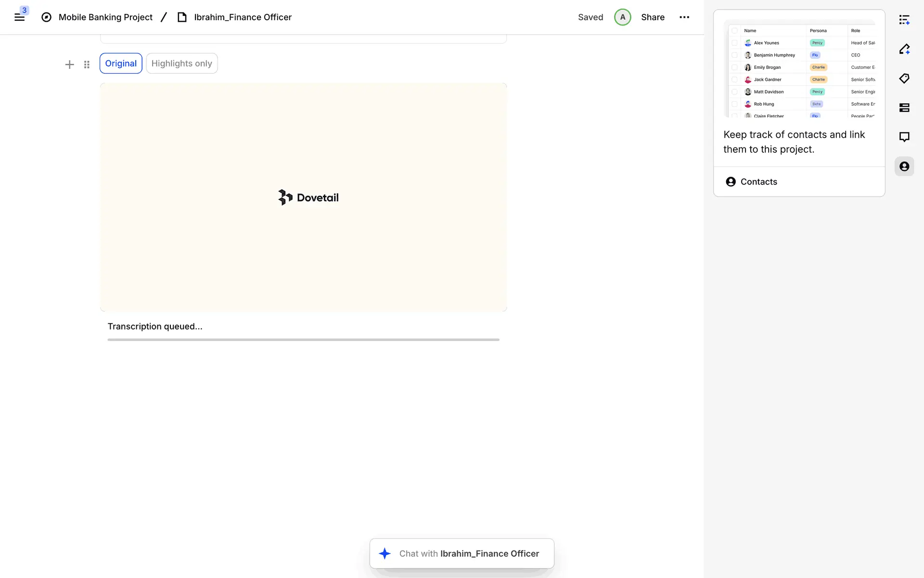
Task: Click the fields panel icon in right sidebar
Action: [904, 108]
